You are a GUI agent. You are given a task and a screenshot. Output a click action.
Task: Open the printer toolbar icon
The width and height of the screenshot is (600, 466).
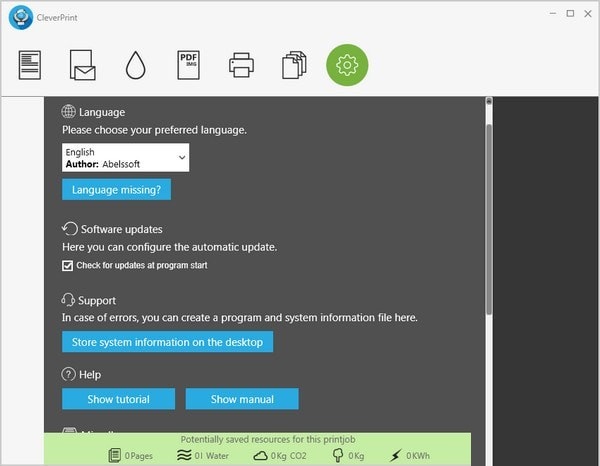[241, 65]
